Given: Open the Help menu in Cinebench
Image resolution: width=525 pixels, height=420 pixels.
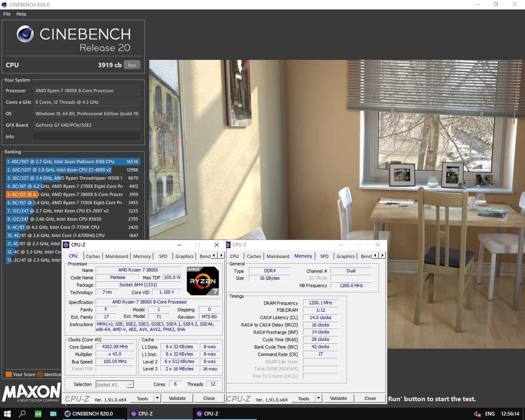Looking at the screenshot, I should point(21,14).
